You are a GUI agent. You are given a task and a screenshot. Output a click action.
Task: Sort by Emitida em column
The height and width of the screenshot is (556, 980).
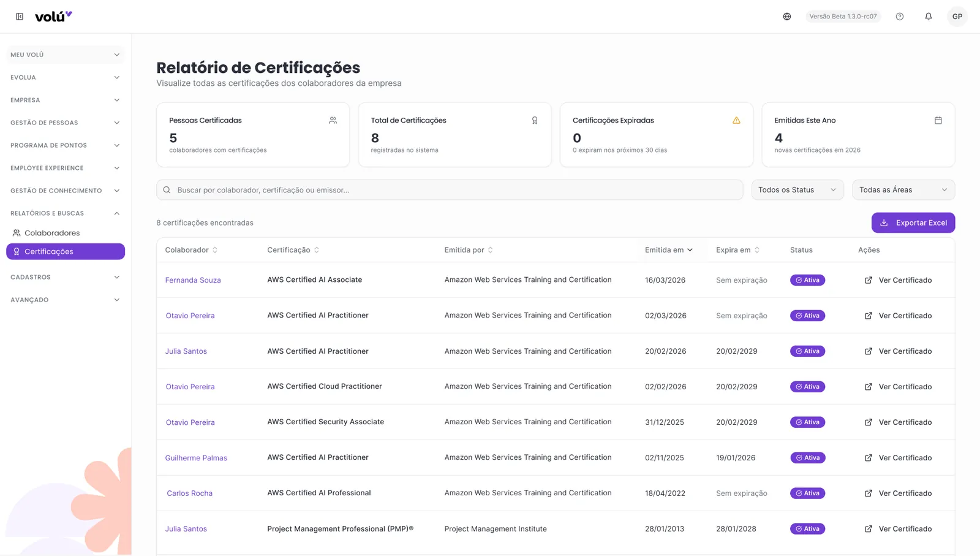click(x=669, y=250)
